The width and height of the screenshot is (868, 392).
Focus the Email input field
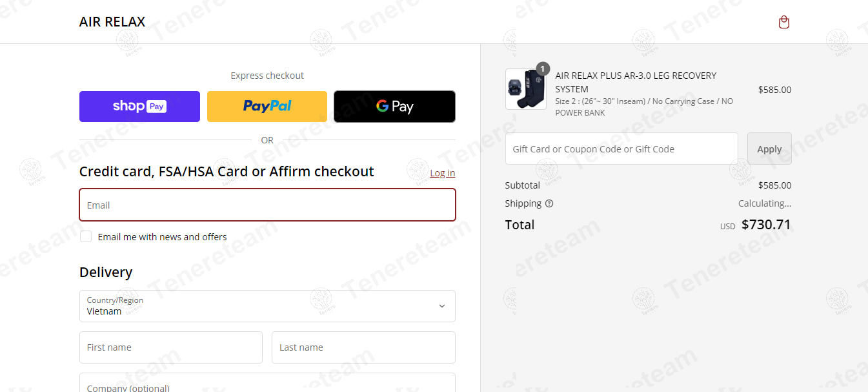click(267, 205)
